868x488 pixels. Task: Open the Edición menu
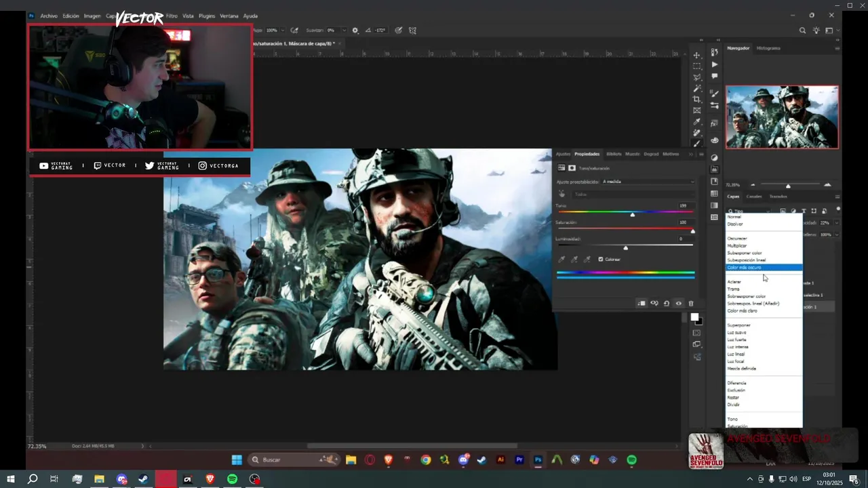(71, 16)
